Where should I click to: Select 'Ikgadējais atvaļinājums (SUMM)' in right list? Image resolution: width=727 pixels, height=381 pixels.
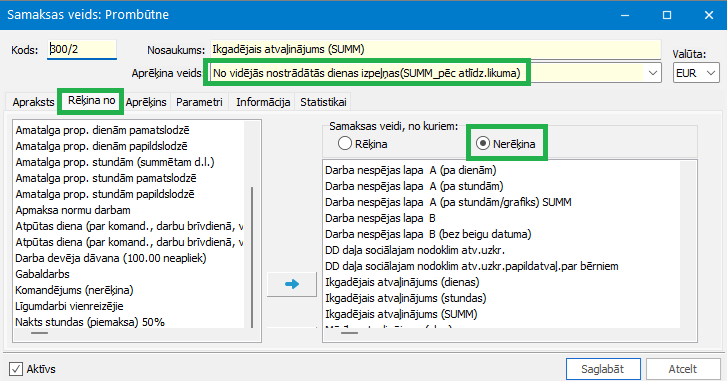401,314
